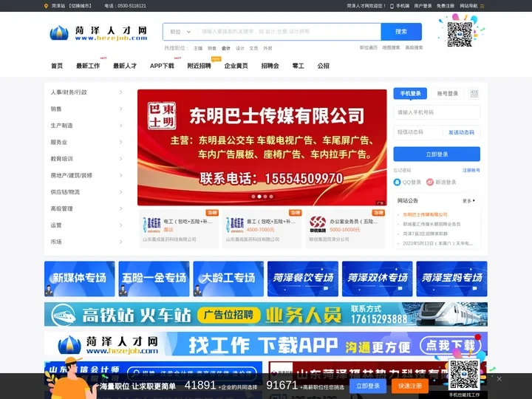Click 更多 in 网站公告
Image resolution: width=532 pixels, height=399 pixels.
click(468, 201)
